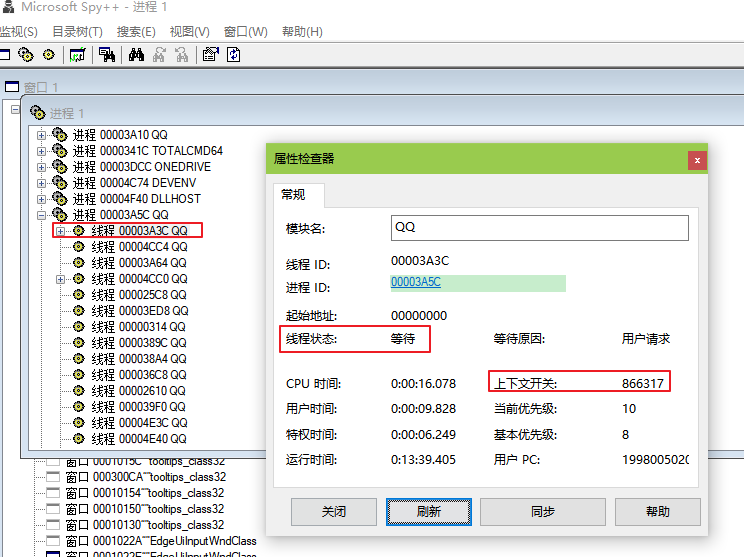The image size is (744, 557).
Task: Expand the thread 00004CC0 QQ node
Action: tap(60, 279)
